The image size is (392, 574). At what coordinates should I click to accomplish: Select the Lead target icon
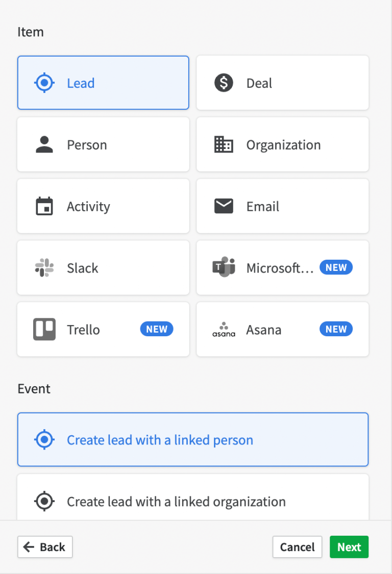click(44, 82)
